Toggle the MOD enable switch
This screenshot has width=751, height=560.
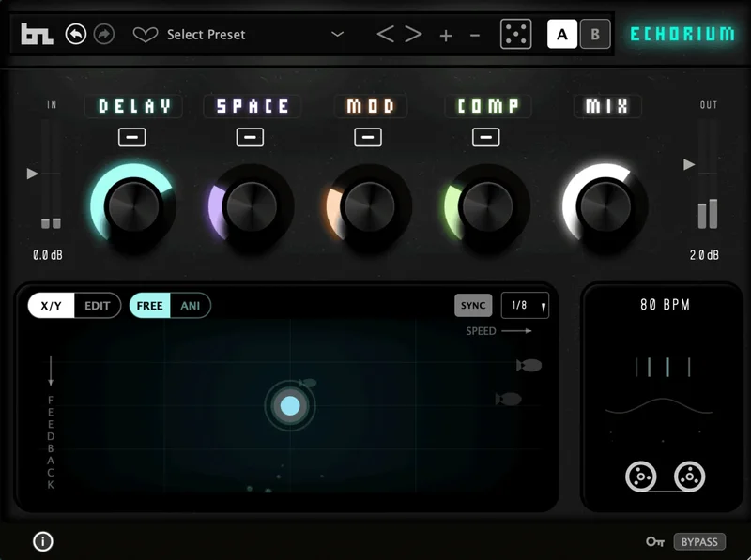[368, 137]
